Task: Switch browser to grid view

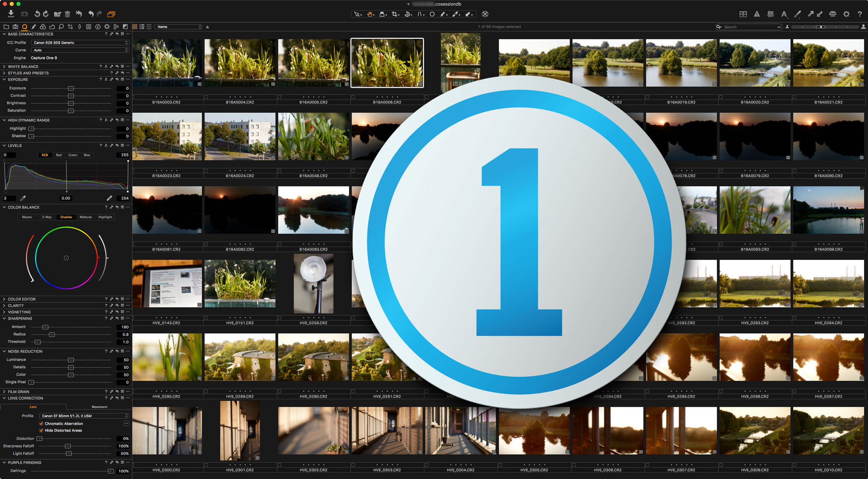Action: pyautogui.click(x=135, y=27)
